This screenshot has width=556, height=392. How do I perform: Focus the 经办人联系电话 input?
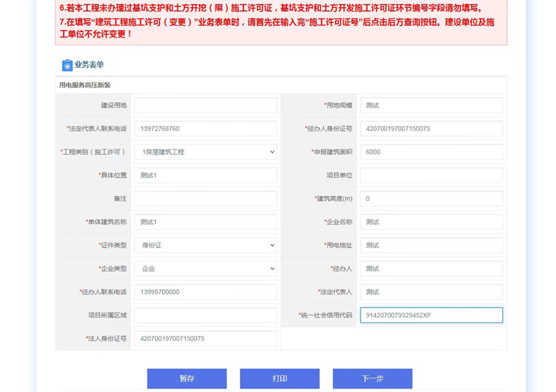click(x=206, y=292)
